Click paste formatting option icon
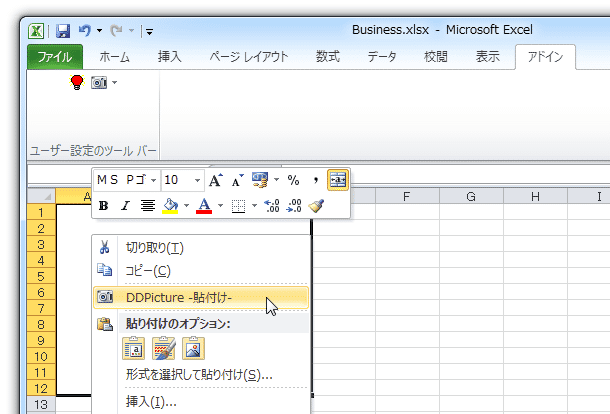The height and width of the screenshot is (414, 610). 163,348
